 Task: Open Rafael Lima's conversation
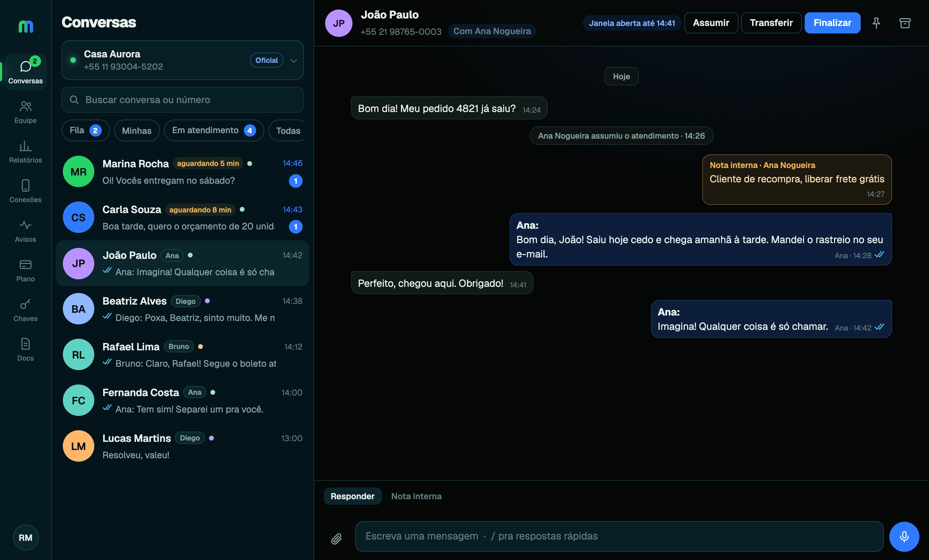tap(182, 355)
